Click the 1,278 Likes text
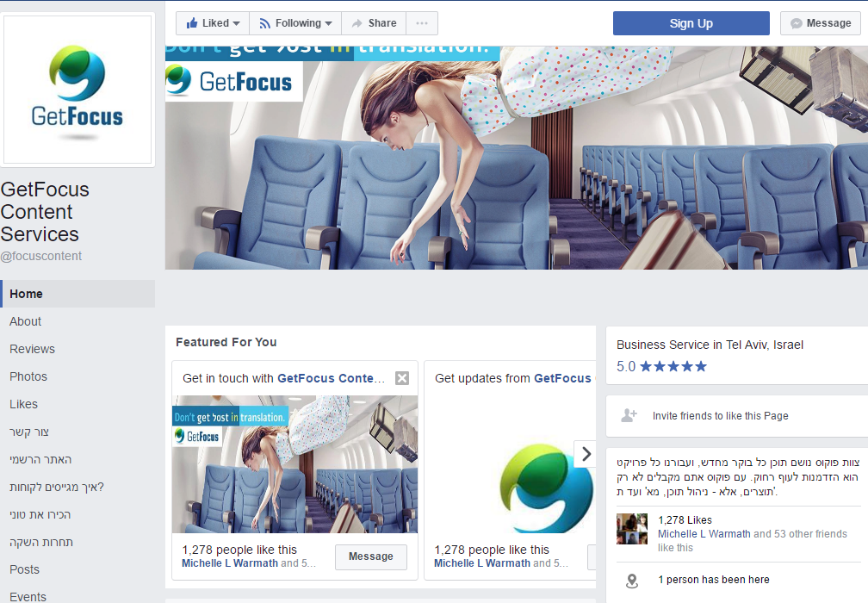The width and height of the screenshot is (868, 603). pos(685,520)
